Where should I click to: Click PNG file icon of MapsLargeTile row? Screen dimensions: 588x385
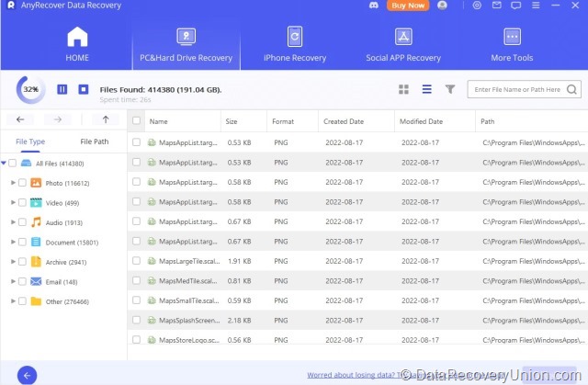click(x=152, y=261)
